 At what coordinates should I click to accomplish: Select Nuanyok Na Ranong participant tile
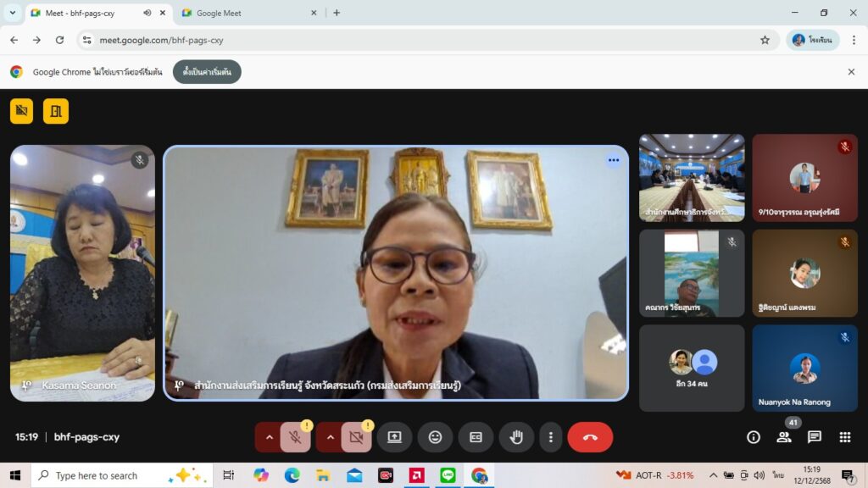pyautogui.click(x=804, y=368)
